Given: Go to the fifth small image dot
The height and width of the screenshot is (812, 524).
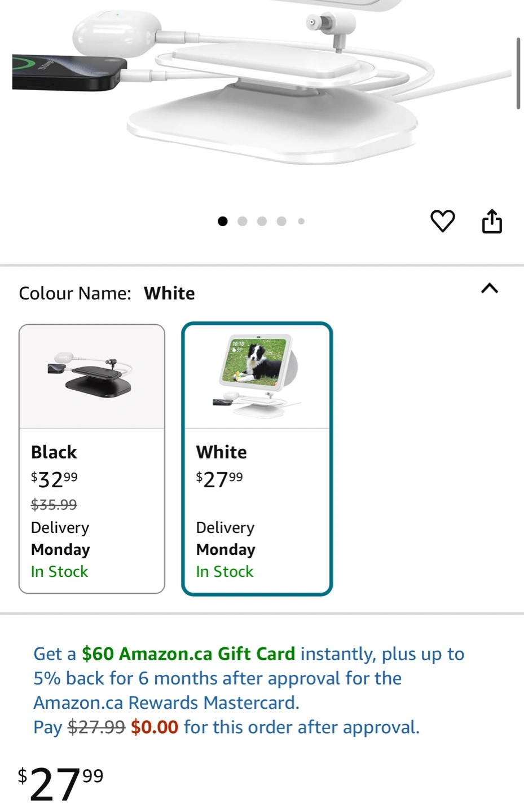Looking at the screenshot, I should [301, 222].
